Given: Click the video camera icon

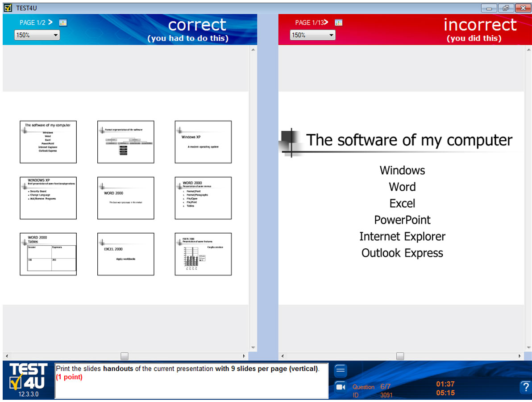Looking at the screenshot, I should pos(340,387).
